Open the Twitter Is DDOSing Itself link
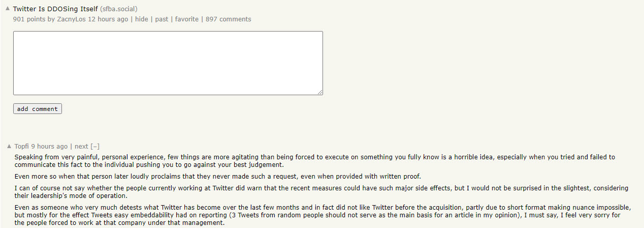Screen dimensions: 644x228 click(55, 9)
